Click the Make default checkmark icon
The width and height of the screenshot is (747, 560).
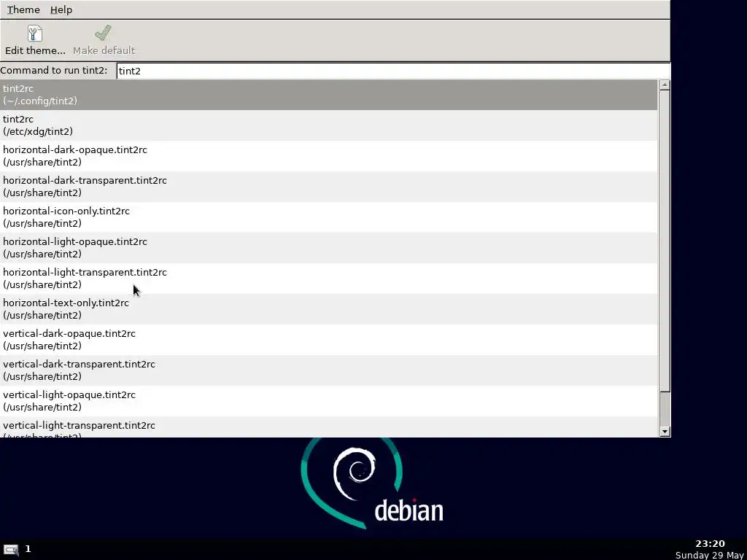[x=104, y=34]
